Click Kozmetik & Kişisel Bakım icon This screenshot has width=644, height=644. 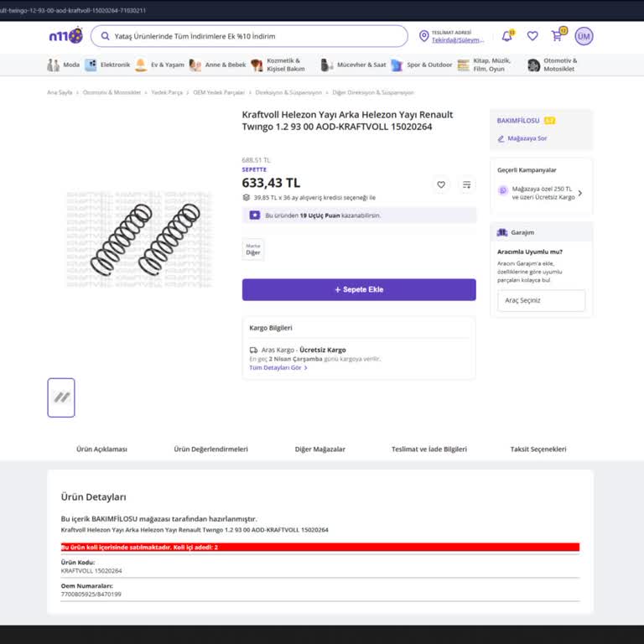[x=257, y=65]
